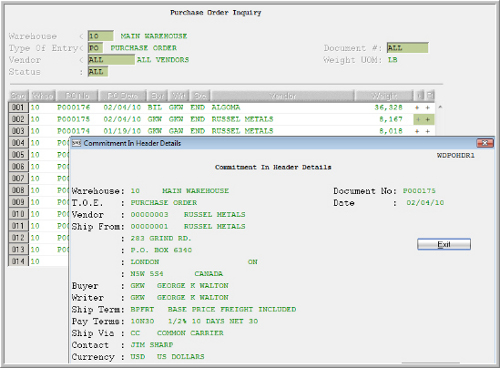The width and height of the screenshot is (500, 368).
Task: Click the PO No column header
Action: point(77,96)
